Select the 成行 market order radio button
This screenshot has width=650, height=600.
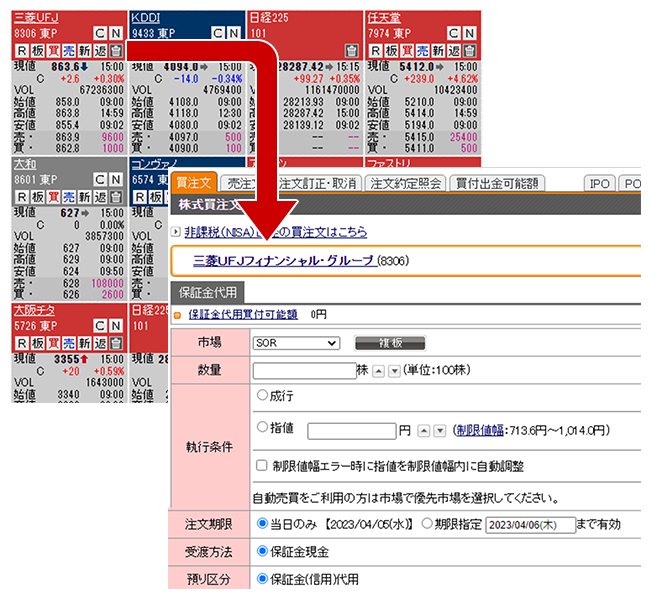(262, 395)
